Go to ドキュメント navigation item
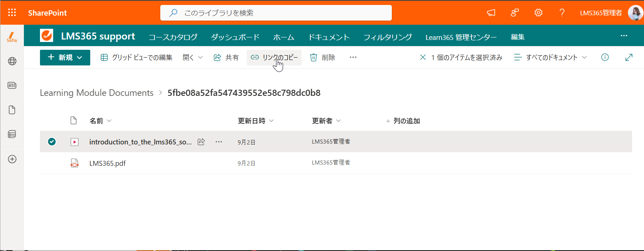This screenshot has height=251, width=644. click(329, 37)
